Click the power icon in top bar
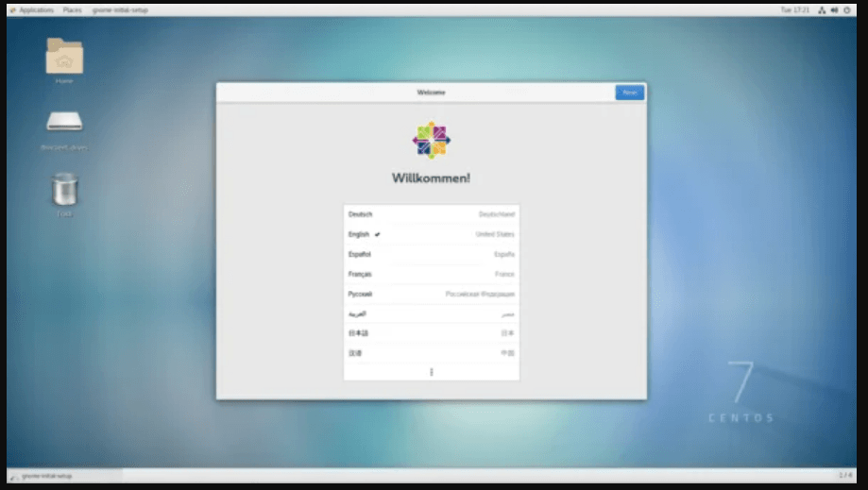868x490 pixels. pyautogui.click(x=847, y=10)
